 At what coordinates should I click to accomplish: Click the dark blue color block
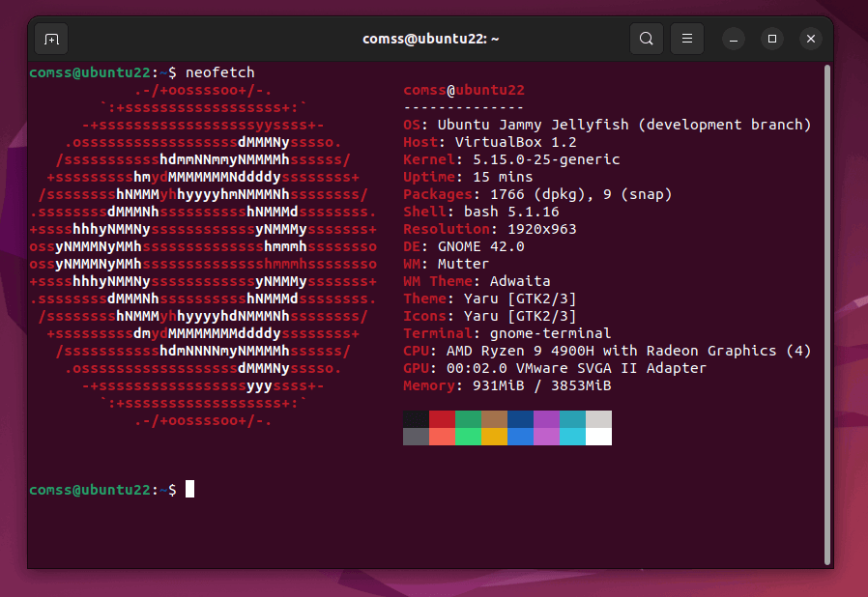coord(520,419)
